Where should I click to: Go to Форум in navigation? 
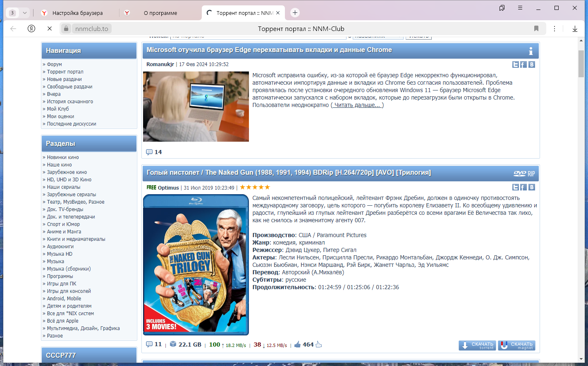[x=54, y=64]
